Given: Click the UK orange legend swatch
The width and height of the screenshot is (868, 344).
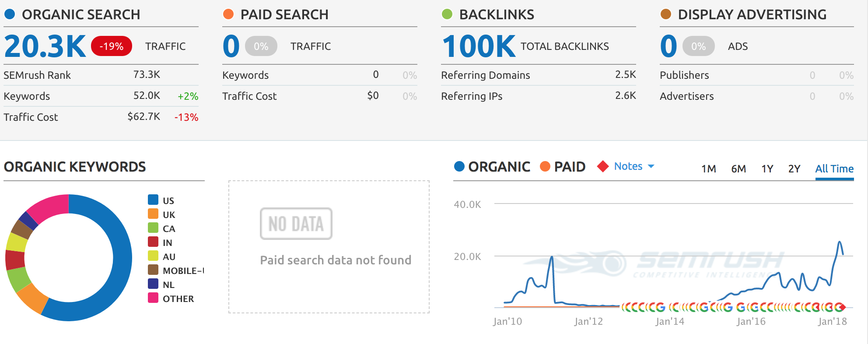Looking at the screenshot, I should tap(153, 214).
